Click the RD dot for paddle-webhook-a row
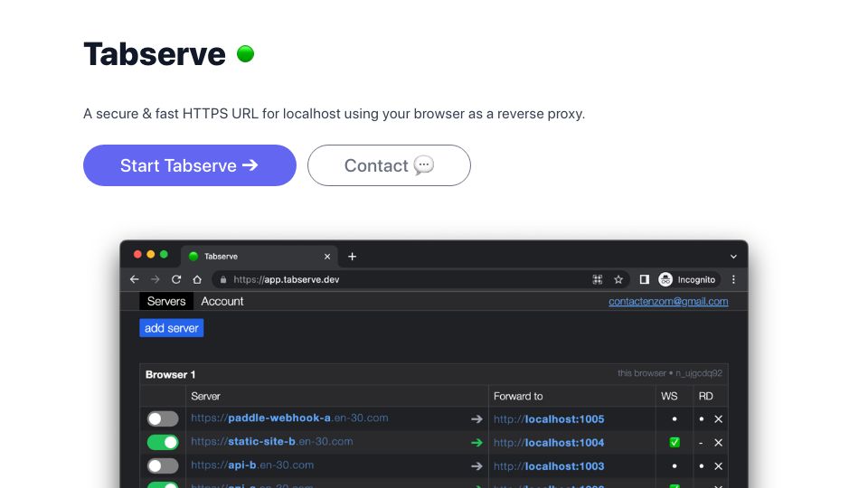Viewport: 868px width, 488px height. point(702,418)
